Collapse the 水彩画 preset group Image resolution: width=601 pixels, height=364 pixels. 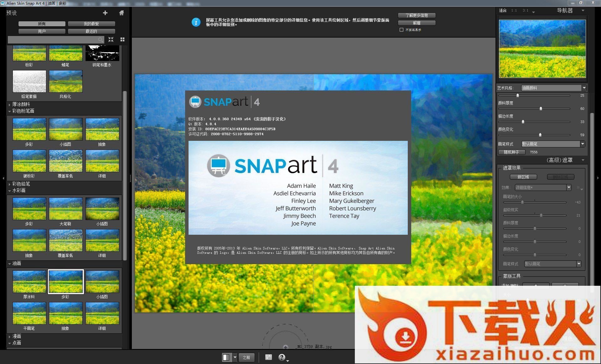[9, 191]
